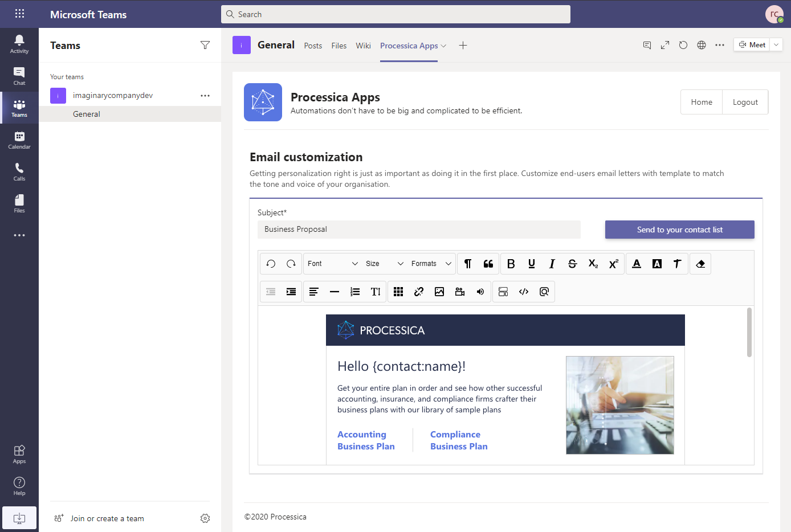Click the Logout button
Screen dimensions: 791x532
point(745,102)
